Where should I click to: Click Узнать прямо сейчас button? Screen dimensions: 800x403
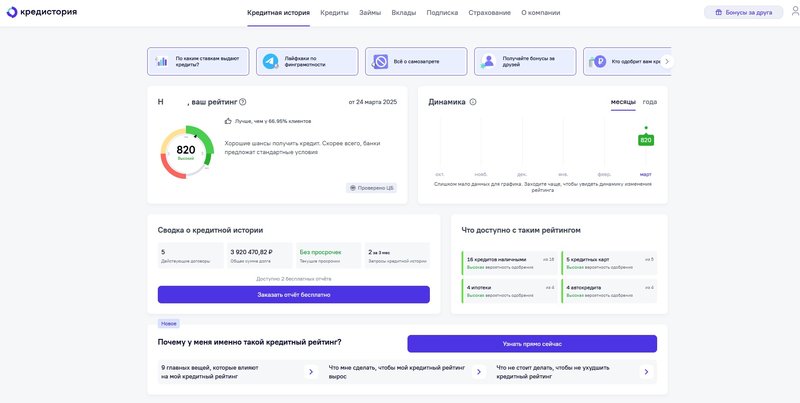tap(532, 344)
